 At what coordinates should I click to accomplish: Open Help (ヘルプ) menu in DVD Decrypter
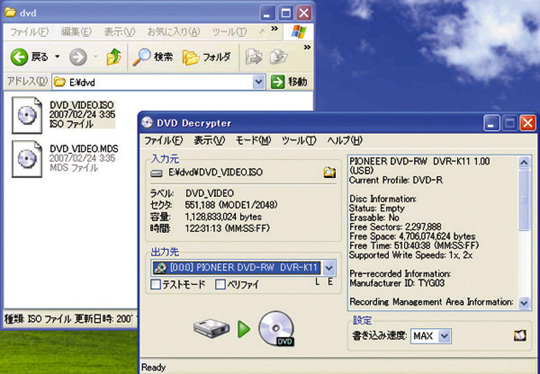(345, 141)
